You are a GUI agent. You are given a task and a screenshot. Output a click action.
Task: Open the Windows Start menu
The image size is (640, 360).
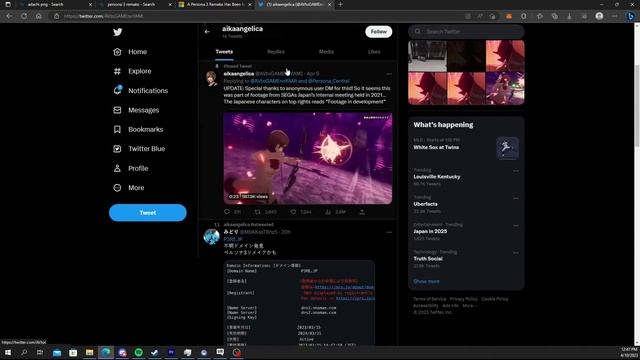8,352
